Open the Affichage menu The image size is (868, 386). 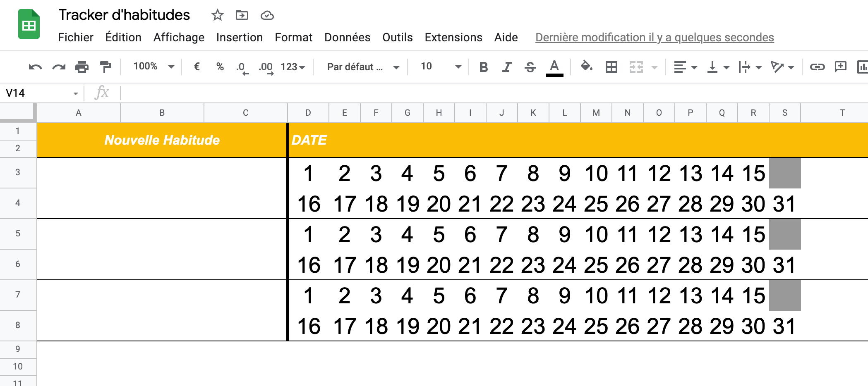click(x=179, y=37)
